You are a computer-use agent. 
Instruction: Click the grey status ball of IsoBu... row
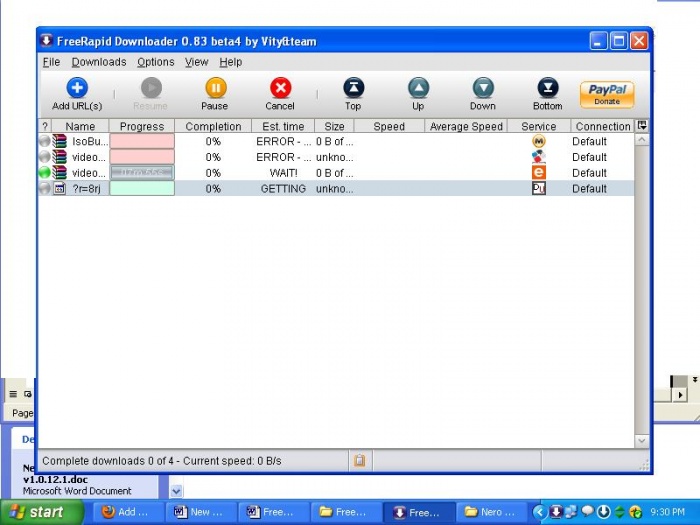point(45,142)
